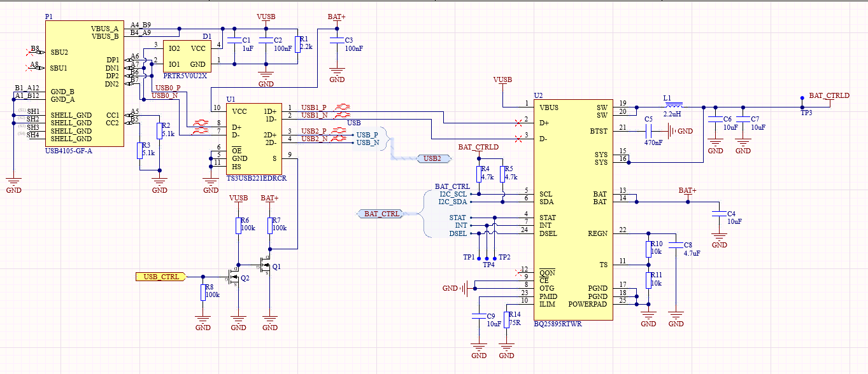Click the compile mask surrounding BAT_CTRL label
Screen dimensions: 868x374
pos(380,214)
